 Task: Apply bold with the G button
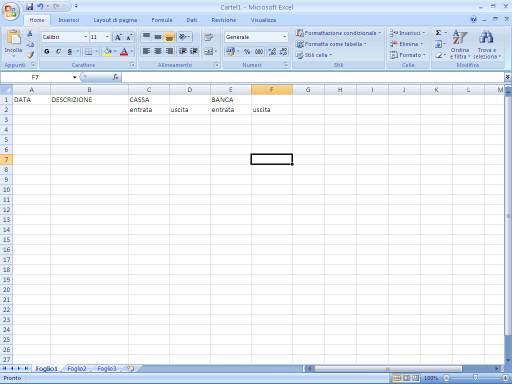47,51
